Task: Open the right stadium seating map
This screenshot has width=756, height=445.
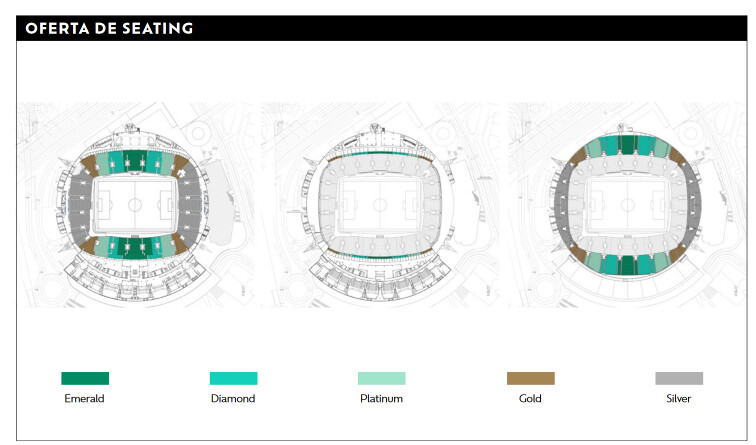Action: pos(627,204)
